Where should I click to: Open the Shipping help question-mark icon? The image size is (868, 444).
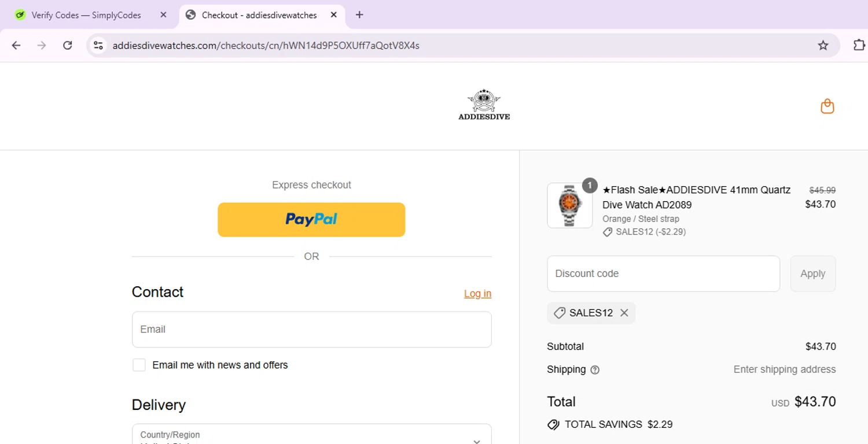[x=595, y=370]
